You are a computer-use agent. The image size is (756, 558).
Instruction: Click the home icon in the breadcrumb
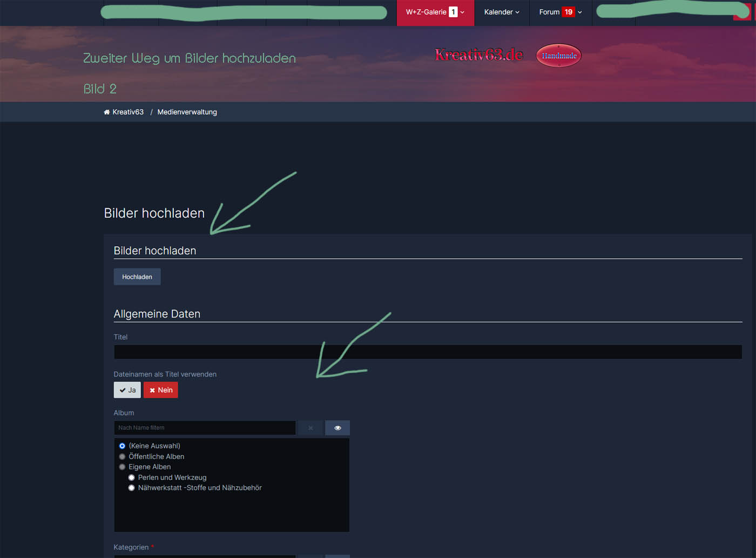[107, 112]
